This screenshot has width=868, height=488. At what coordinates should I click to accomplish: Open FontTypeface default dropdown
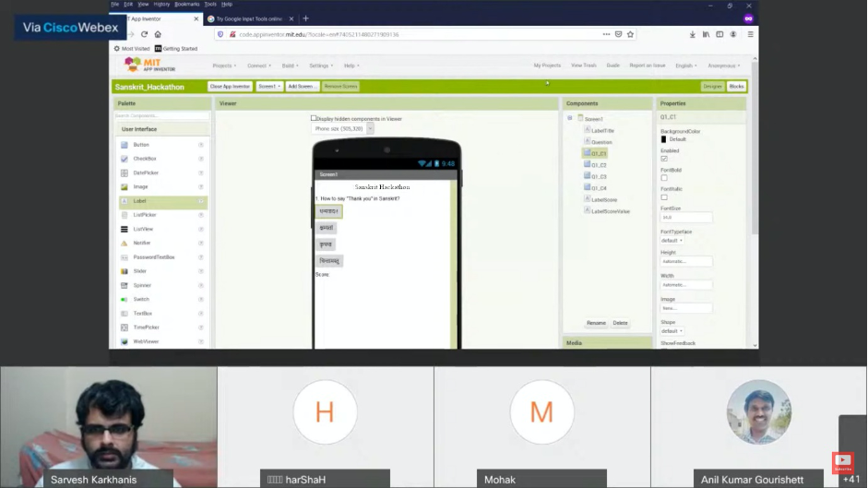point(672,241)
